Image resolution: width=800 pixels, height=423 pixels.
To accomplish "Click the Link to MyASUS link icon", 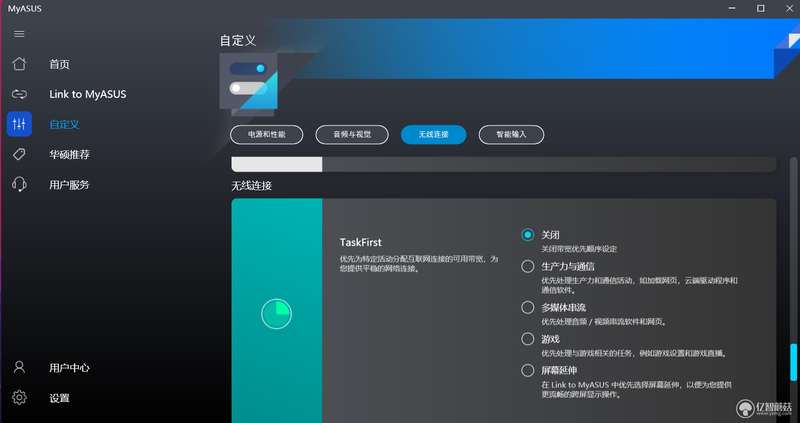I will tap(19, 94).
